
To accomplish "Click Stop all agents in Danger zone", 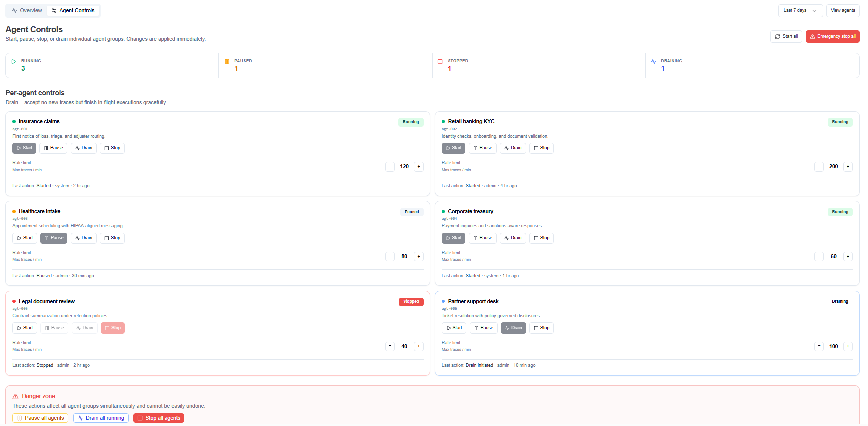I will (159, 418).
